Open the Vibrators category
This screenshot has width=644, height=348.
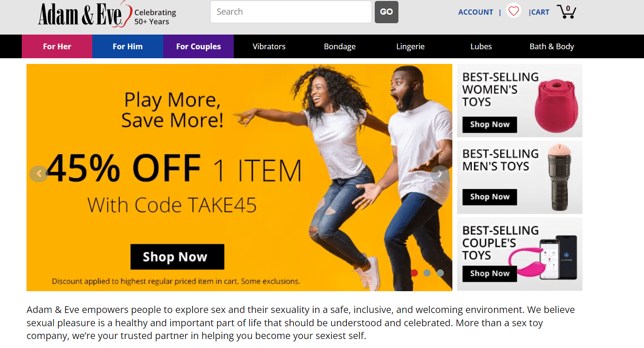click(x=269, y=46)
